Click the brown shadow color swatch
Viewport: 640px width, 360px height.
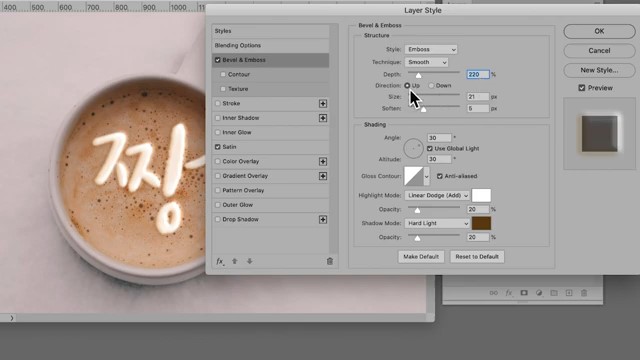click(x=481, y=223)
